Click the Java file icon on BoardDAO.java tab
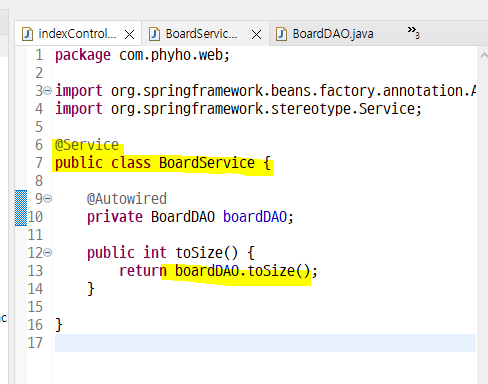The height and width of the screenshot is (384, 488). point(281,34)
